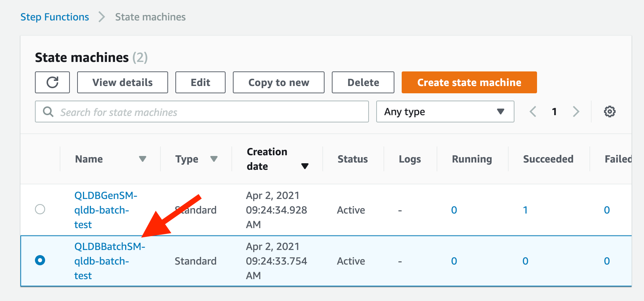Open Step Functions breadcrumb link

click(55, 17)
